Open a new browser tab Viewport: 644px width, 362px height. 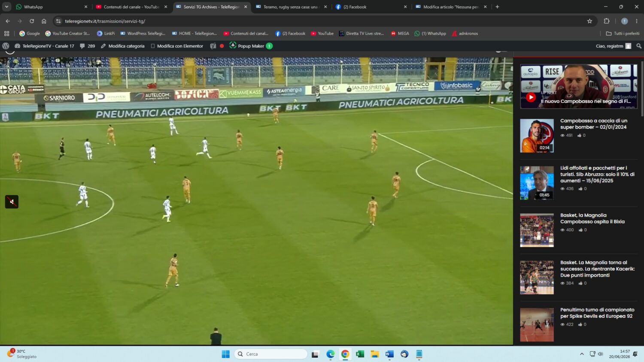[497, 7]
